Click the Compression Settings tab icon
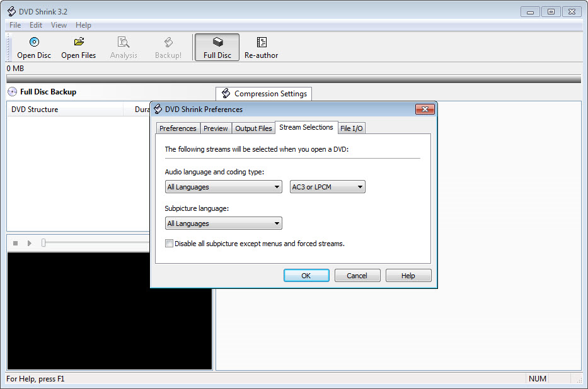 (x=226, y=93)
